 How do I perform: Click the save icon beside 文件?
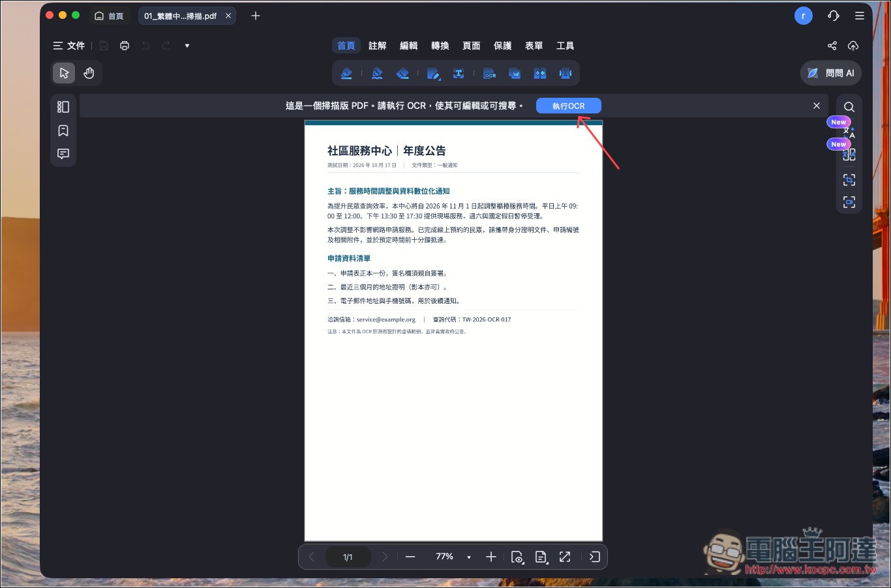[104, 46]
